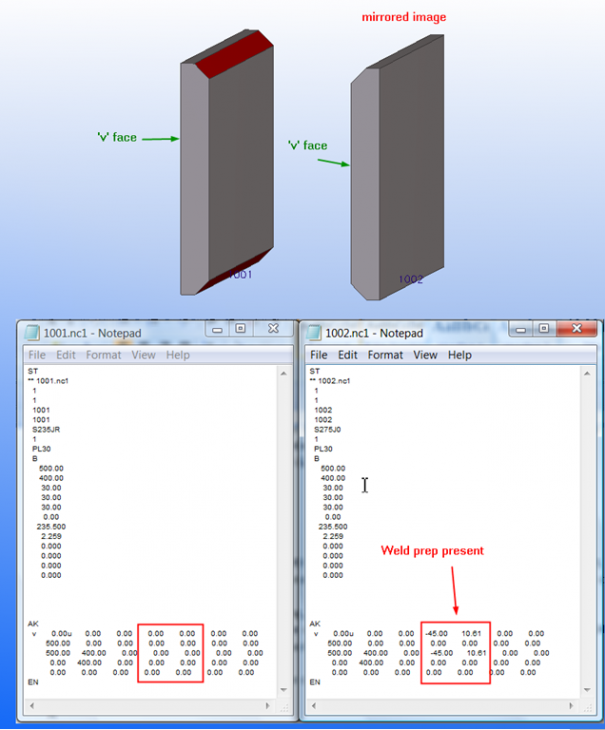Image resolution: width=605 pixels, height=730 pixels.
Task: Click the ST header line in 1001.nc1
Action: 33,371
